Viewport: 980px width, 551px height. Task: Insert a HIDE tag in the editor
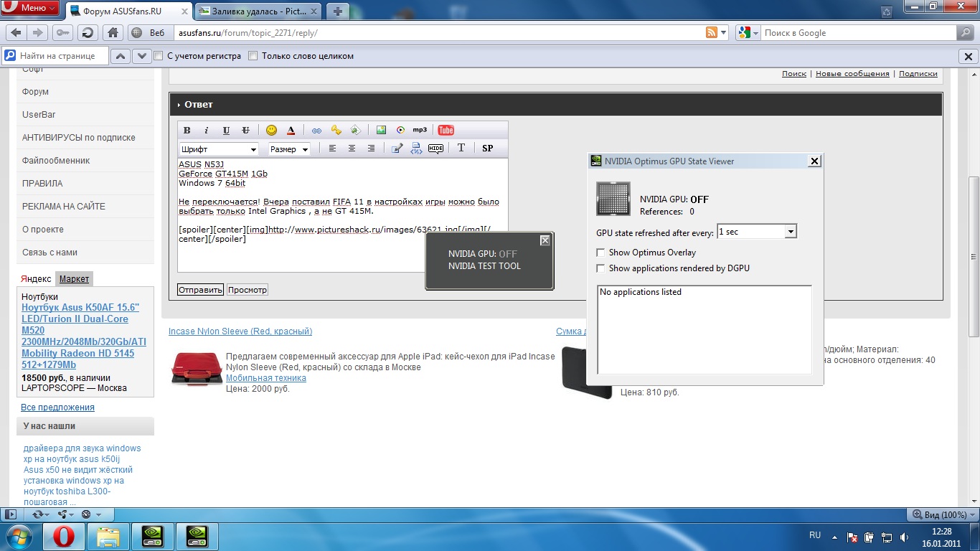point(435,149)
